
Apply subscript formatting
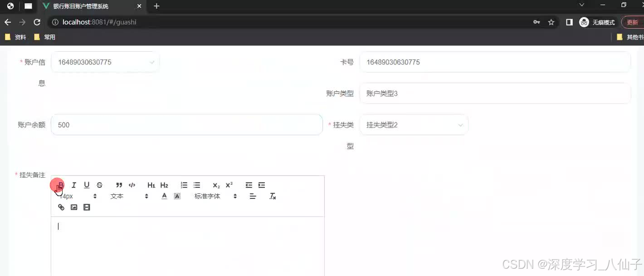tap(215, 185)
